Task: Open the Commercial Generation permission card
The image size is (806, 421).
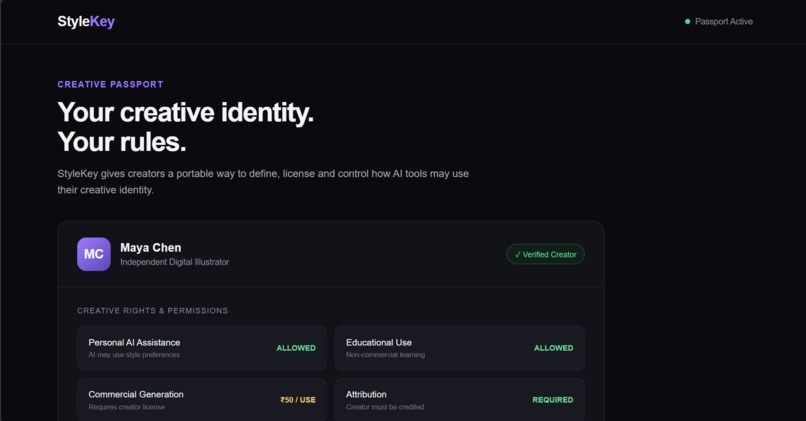Action: point(202,400)
